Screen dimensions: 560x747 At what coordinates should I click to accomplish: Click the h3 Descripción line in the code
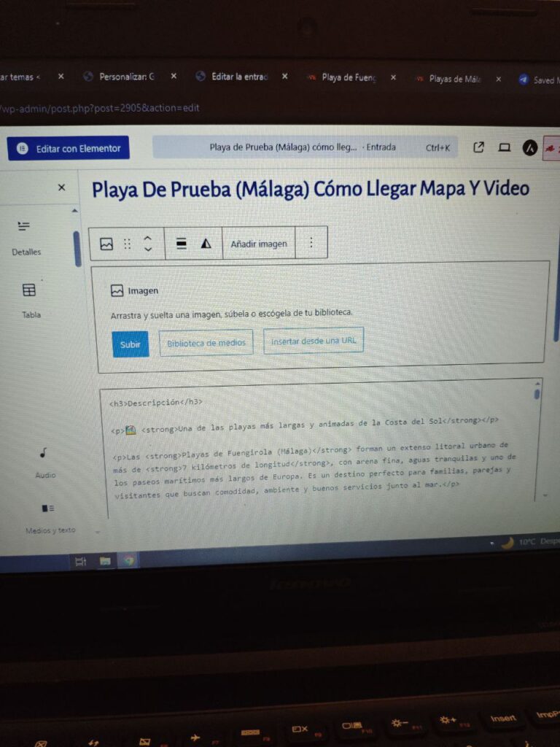(156, 403)
